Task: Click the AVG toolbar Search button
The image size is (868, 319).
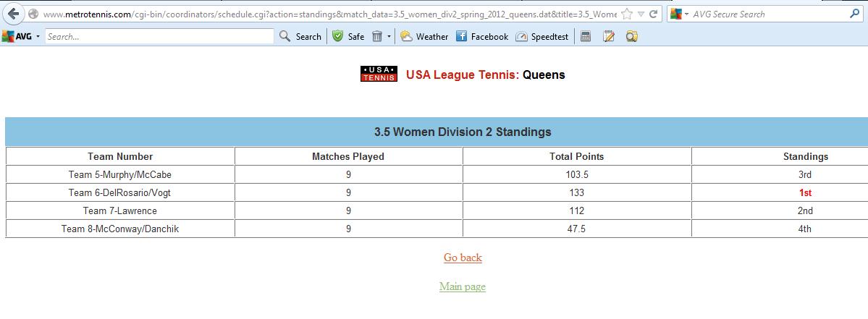Action: [x=300, y=36]
